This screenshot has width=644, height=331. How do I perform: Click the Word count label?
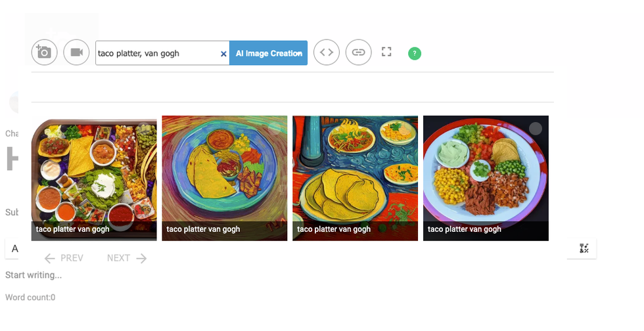coord(30,298)
